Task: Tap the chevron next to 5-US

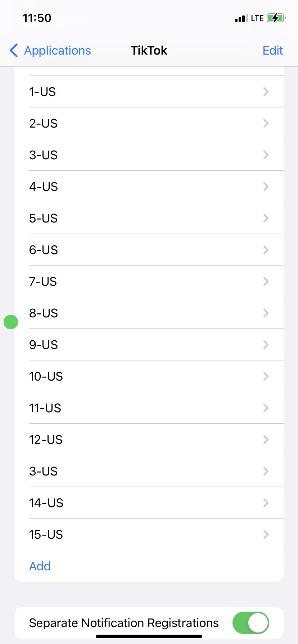Action: pyautogui.click(x=266, y=218)
